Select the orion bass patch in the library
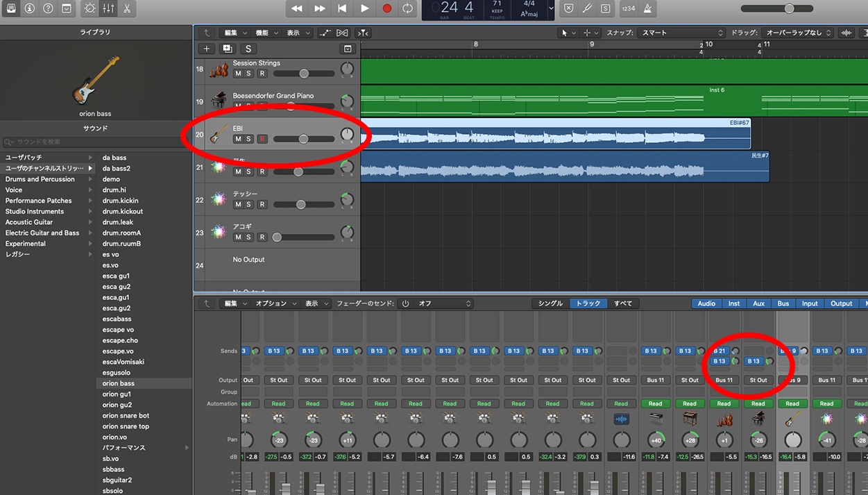This screenshot has height=495, width=868. [x=119, y=383]
